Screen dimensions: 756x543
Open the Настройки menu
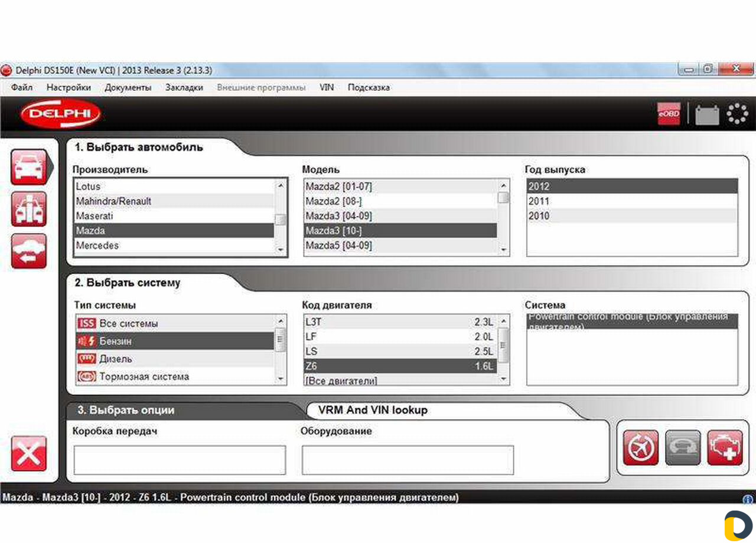[69, 87]
